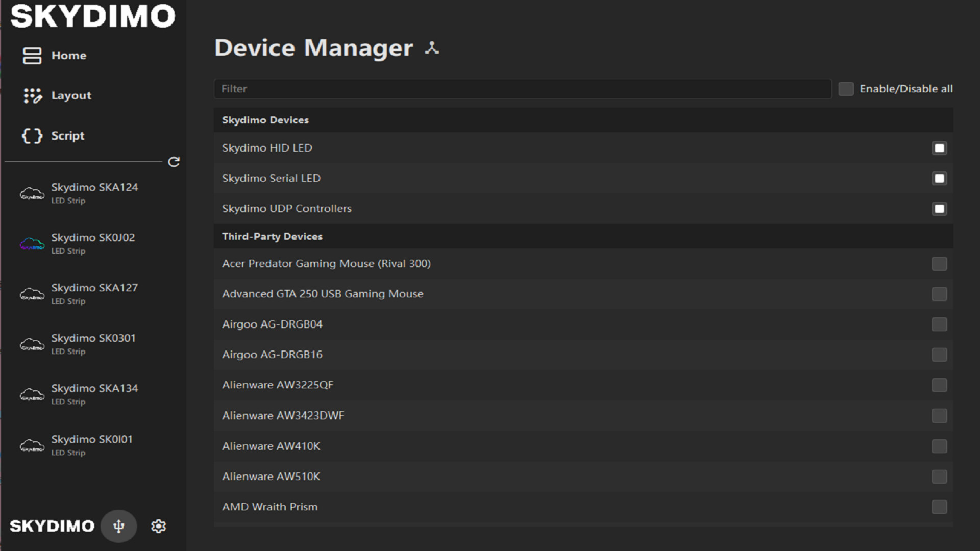Select the Layout icon

tap(32, 95)
